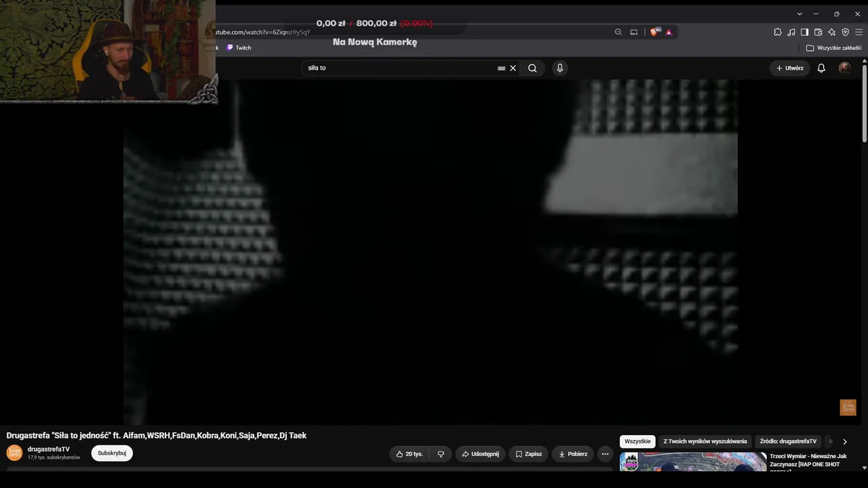Click the address bar URL
The image size is (868, 488).
[x=263, y=32]
